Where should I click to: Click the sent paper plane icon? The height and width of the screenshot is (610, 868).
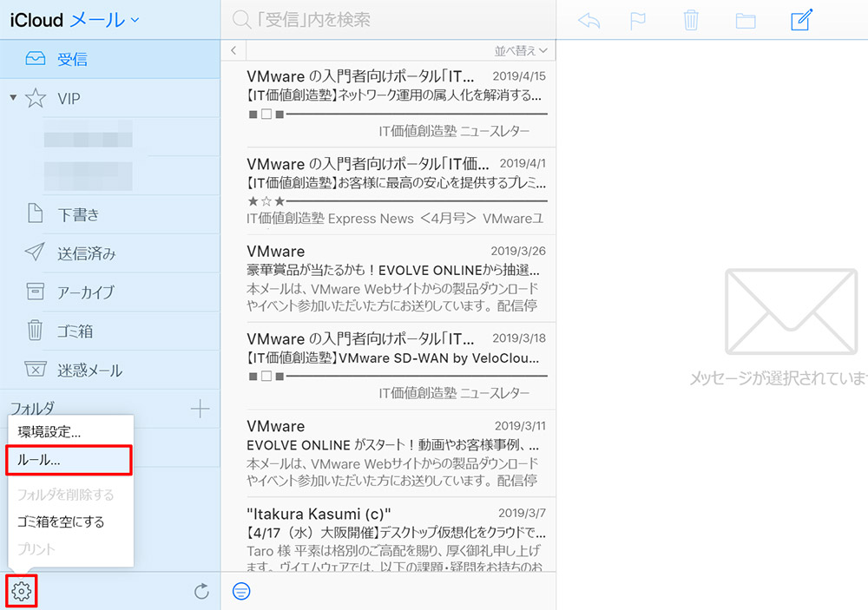click(35, 252)
